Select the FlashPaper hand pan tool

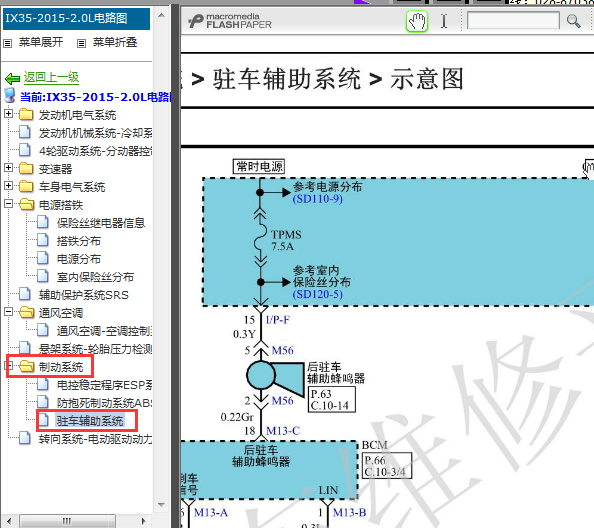tap(417, 21)
